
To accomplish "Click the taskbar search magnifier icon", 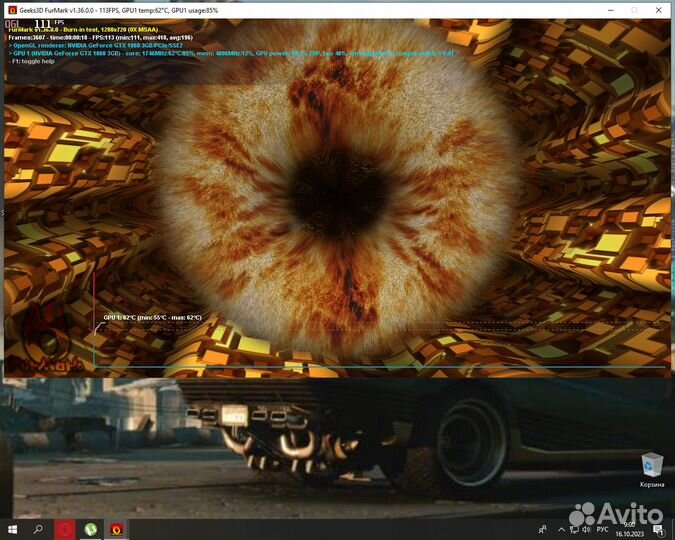I will coord(39,528).
